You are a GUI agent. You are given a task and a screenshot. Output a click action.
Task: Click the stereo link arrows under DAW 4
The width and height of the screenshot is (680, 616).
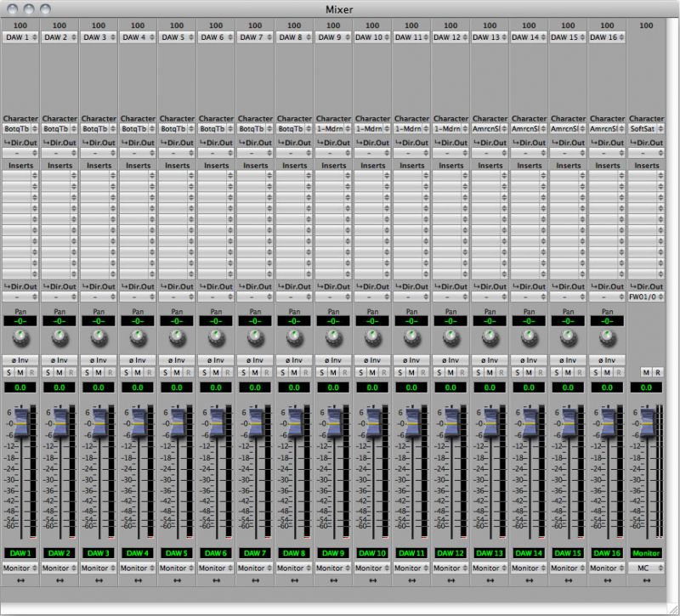click(138, 580)
